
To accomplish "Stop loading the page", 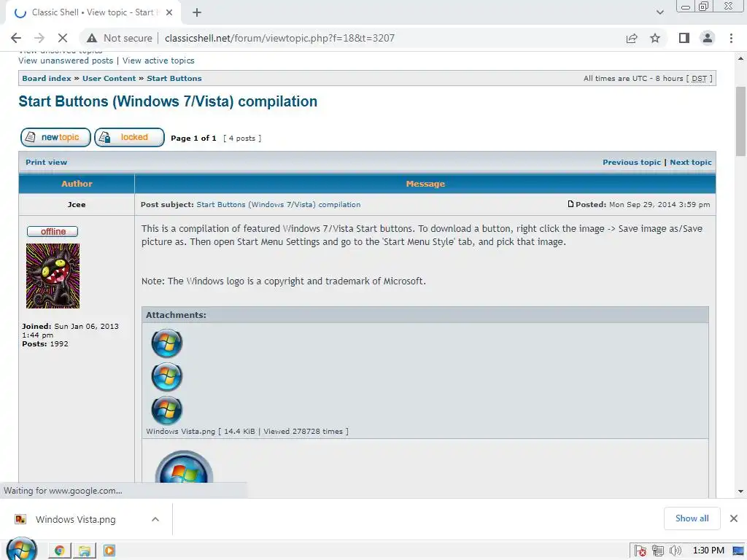I will (63, 38).
